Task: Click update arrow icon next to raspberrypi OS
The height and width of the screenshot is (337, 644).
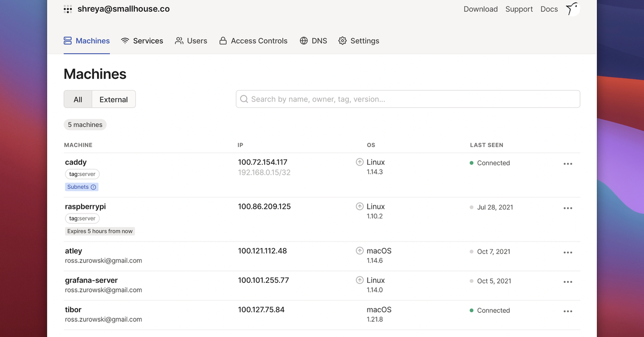Action: [x=360, y=207]
